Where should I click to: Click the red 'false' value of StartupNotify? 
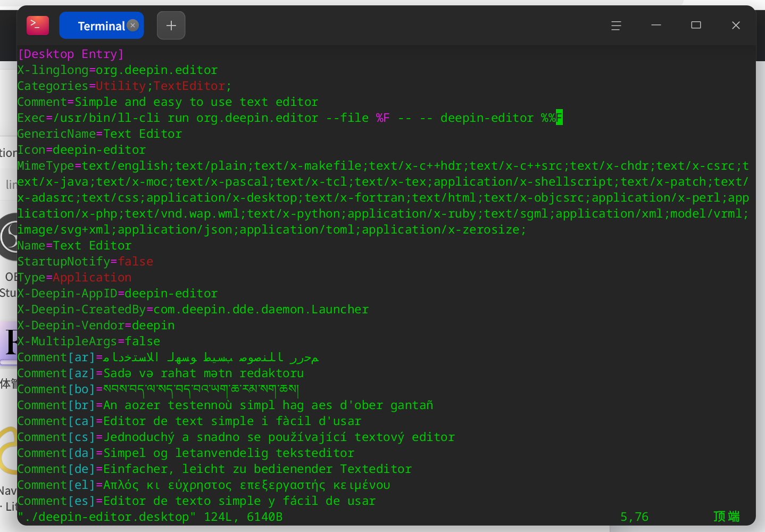coord(136,262)
